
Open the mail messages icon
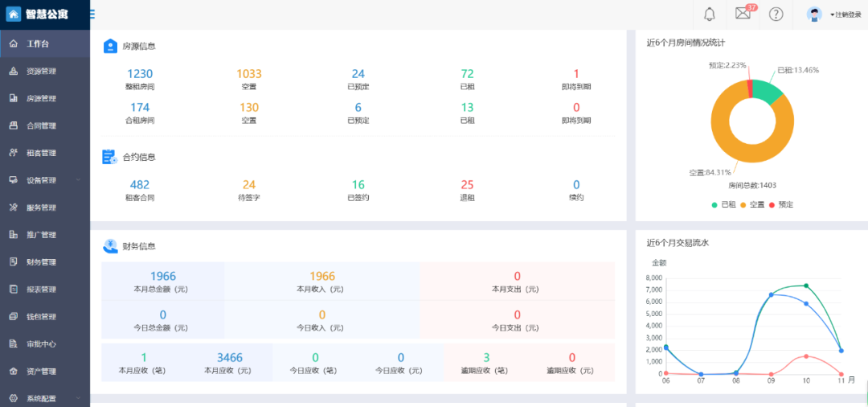point(743,14)
